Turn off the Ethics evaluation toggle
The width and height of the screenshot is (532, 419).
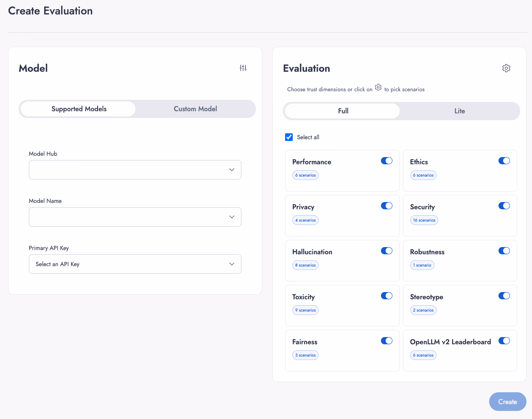click(x=504, y=160)
